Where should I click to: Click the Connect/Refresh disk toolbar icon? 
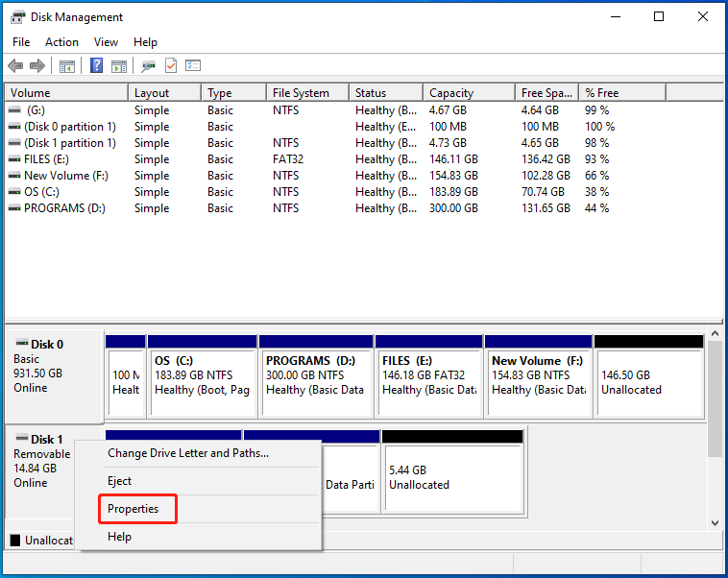(x=148, y=66)
